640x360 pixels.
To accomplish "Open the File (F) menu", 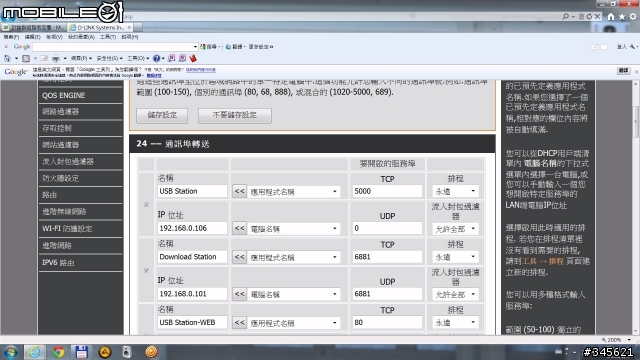I will pos(11,37).
